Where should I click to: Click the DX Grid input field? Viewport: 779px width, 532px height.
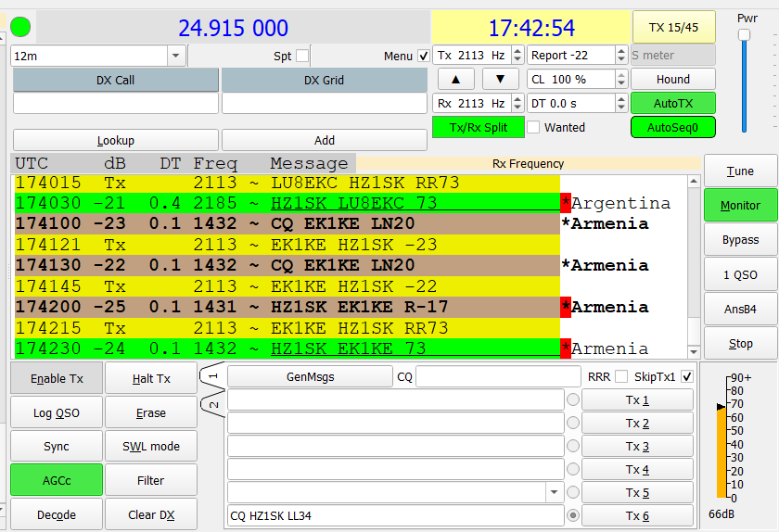pos(325,103)
